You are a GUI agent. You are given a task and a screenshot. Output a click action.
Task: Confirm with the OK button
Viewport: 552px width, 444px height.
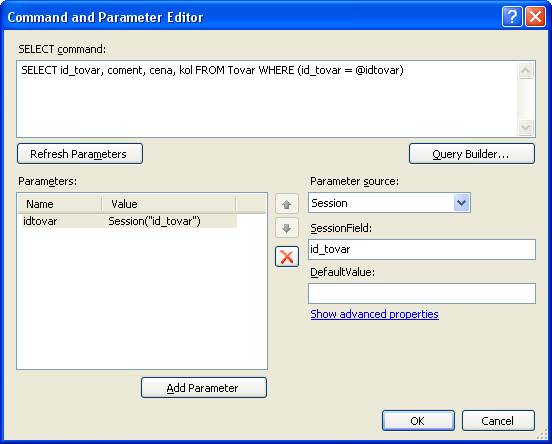tap(418, 420)
